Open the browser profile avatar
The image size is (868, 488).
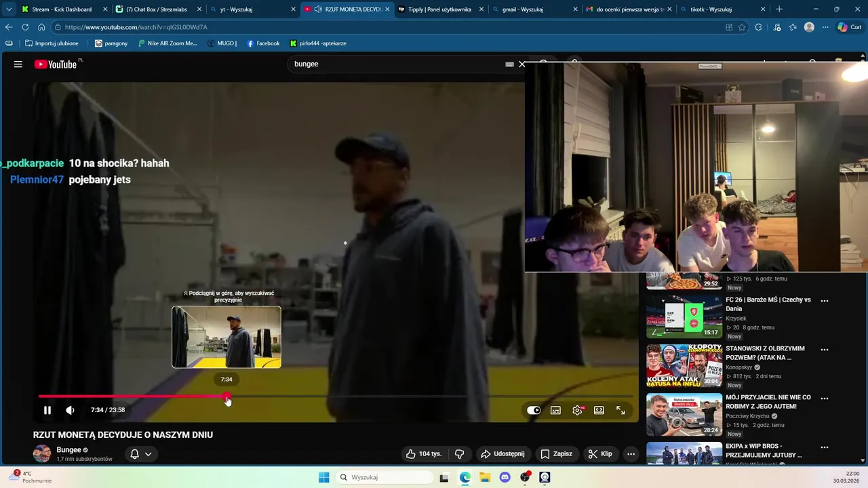coord(809,27)
